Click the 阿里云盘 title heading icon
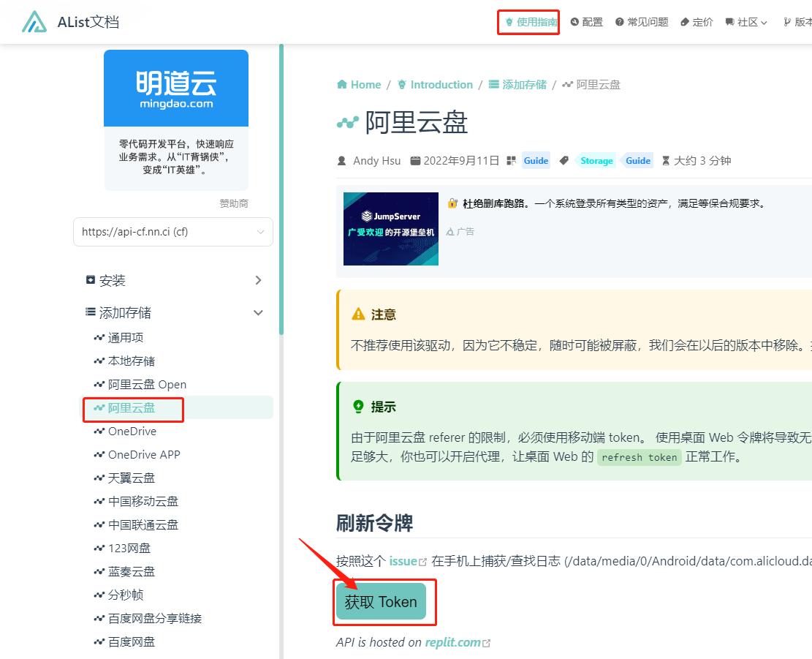Screen dimensions: 812x659 347,123
